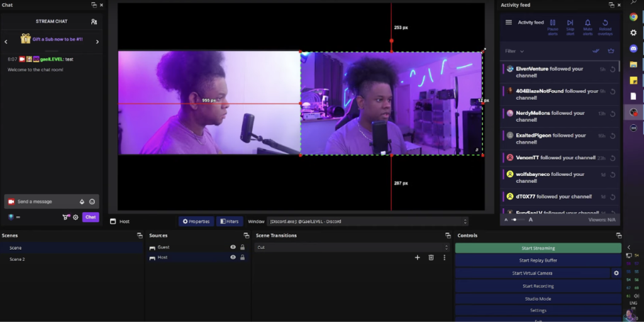Screen dimensions: 644x322
Task: Open chat community users list icon
Action: coord(94,21)
